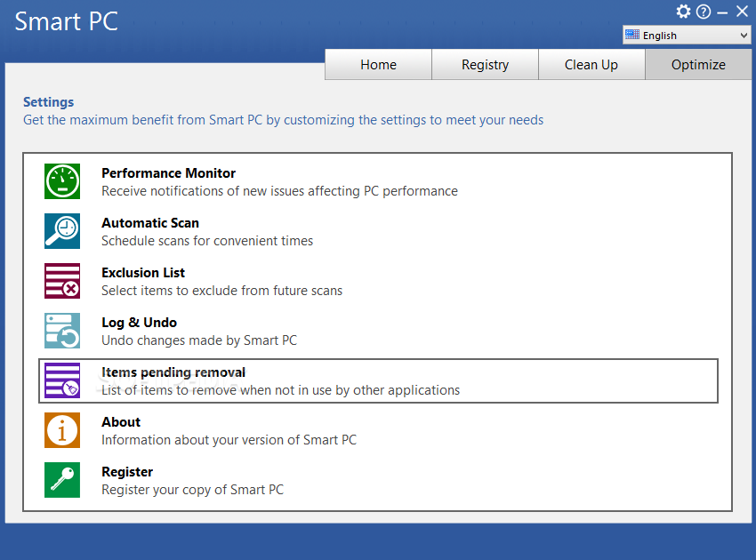The height and width of the screenshot is (560, 756).
Task: Switch to the Home tab
Action: (x=379, y=65)
